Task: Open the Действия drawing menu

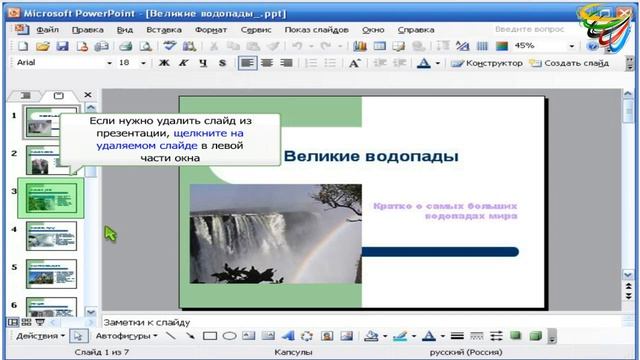Action: pos(40,336)
